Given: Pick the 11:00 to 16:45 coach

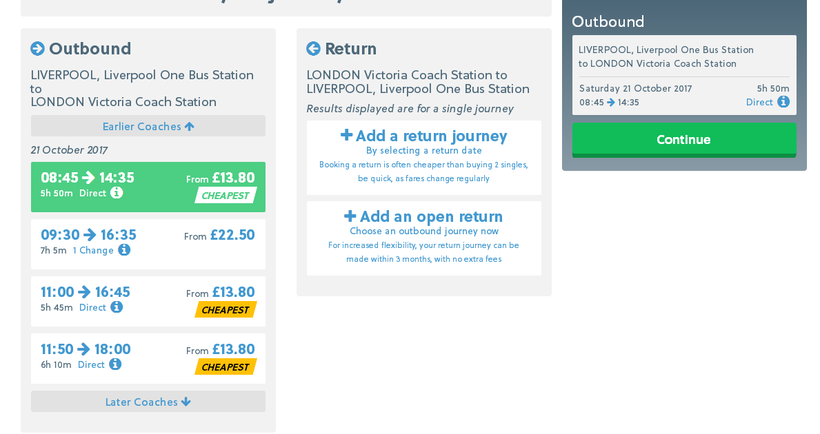Looking at the screenshot, I should pos(148,300).
